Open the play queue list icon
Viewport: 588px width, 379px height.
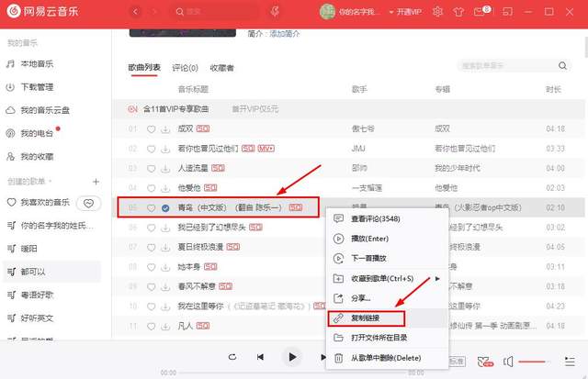pyautogui.click(x=570, y=362)
